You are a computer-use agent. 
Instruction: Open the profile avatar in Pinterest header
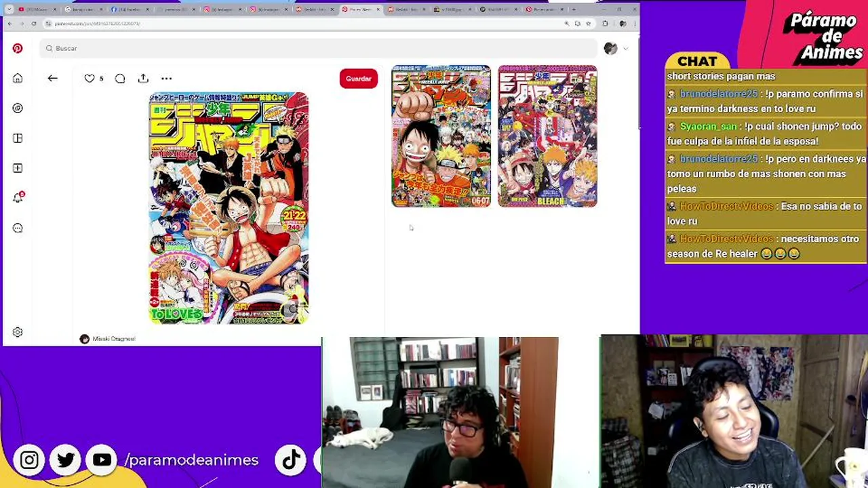610,48
